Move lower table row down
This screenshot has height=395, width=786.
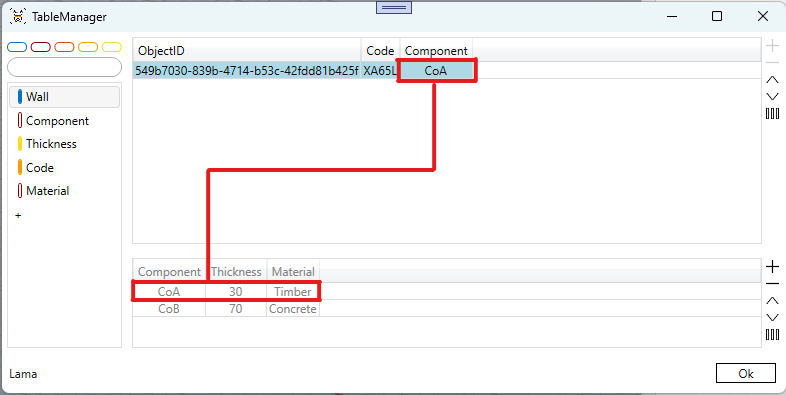(x=772, y=317)
